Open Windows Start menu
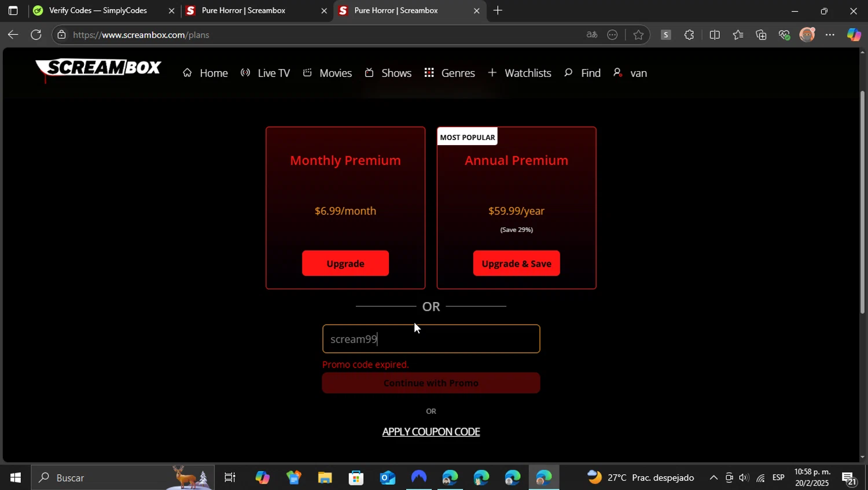This screenshot has height=490, width=868. [15, 478]
